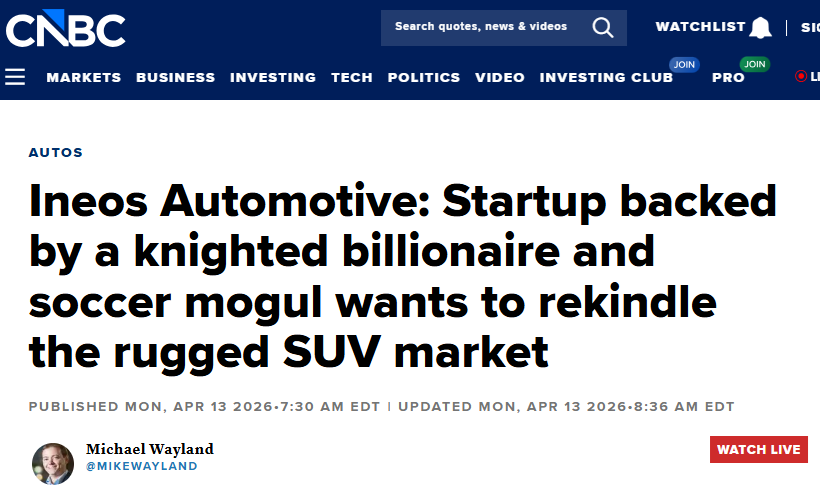
Task: Click the search magnifier icon
Action: [x=602, y=27]
